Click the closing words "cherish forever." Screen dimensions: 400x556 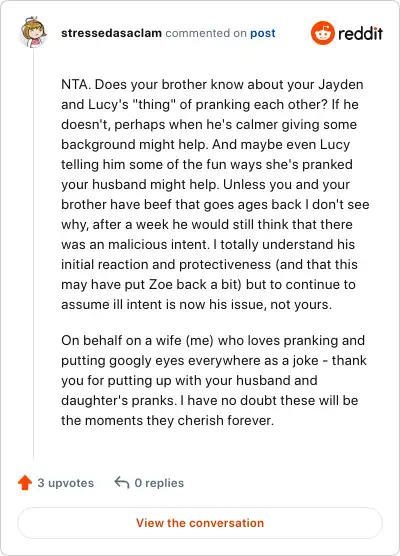coord(226,420)
